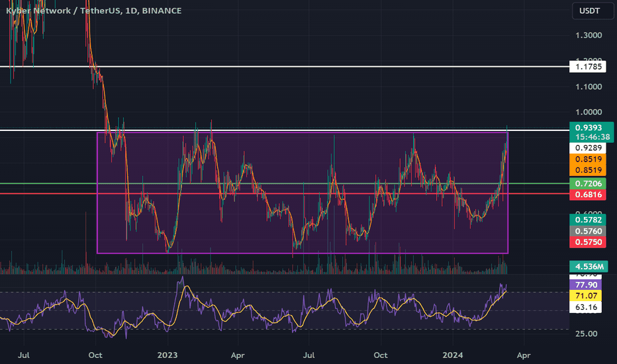Select the 0.5760 gray price label
The width and height of the screenshot is (617, 364).
point(589,231)
